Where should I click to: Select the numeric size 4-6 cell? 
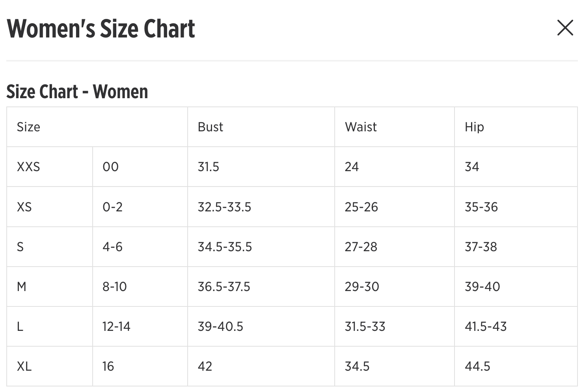pyautogui.click(x=113, y=247)
